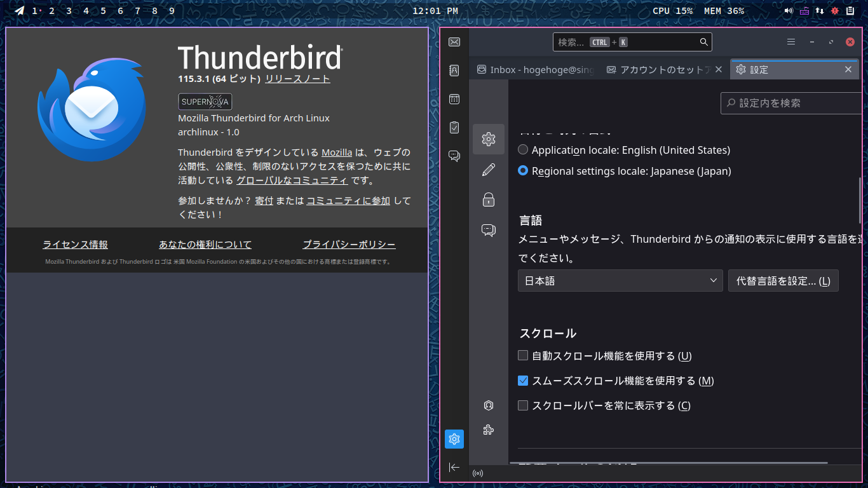Click the red bug tray icon
The width and height of the screenshot is (868, 488).
[x=835, y=11]
